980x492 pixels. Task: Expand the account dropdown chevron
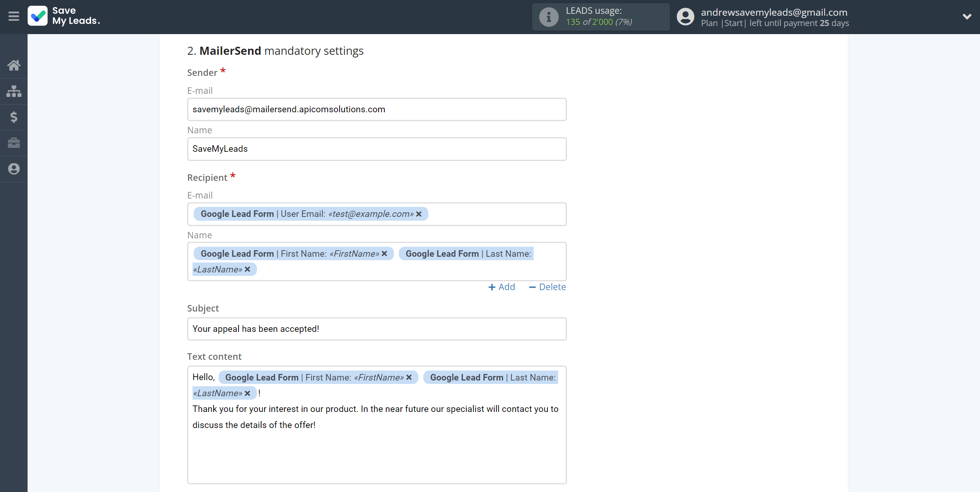pyautogui.click(x=967, y=16)
